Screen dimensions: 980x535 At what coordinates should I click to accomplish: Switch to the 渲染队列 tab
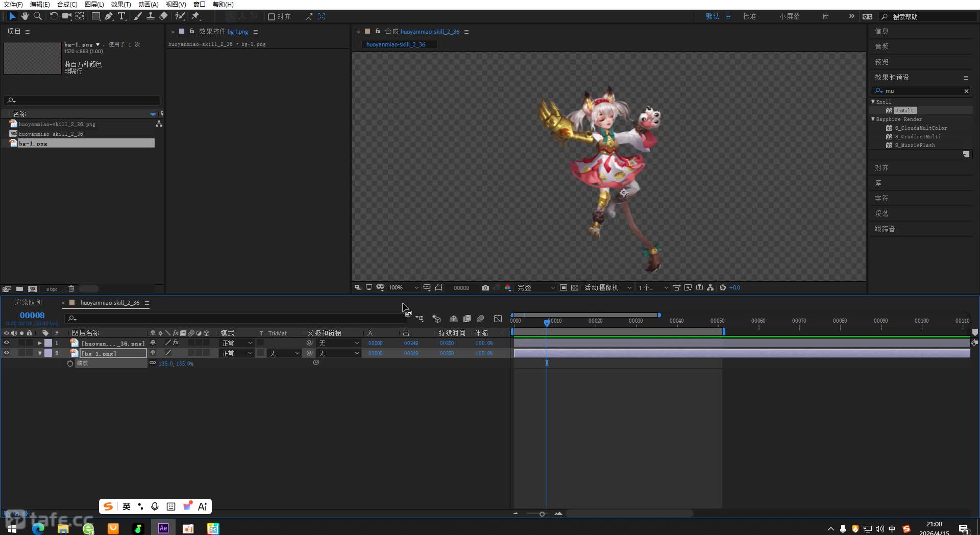29,303
